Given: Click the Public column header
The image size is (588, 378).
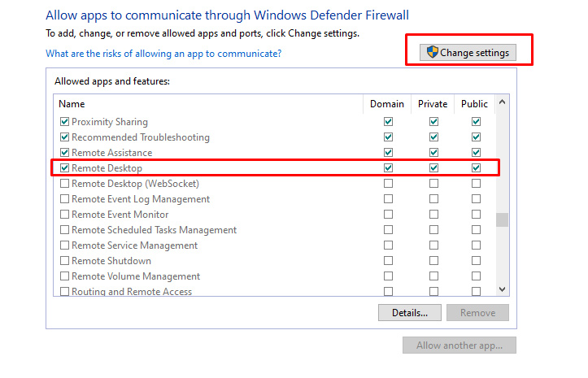Looking at the screenshot, I should [x=474, y=104].
